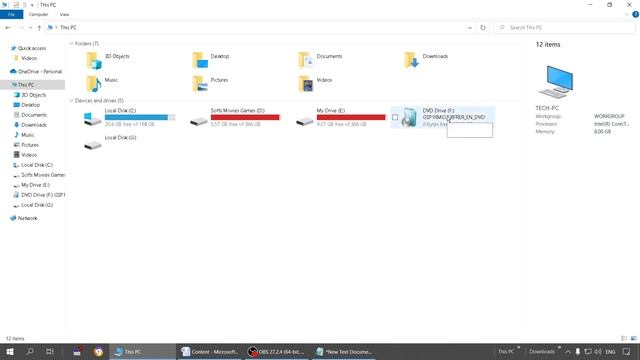The image size is (640, 360).
Task: Click This PC in the address bar
Action: [x=68, y=27]
